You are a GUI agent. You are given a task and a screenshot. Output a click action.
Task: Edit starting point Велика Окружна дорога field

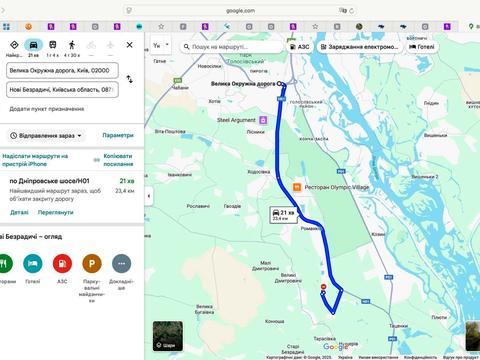click(62, 70)
